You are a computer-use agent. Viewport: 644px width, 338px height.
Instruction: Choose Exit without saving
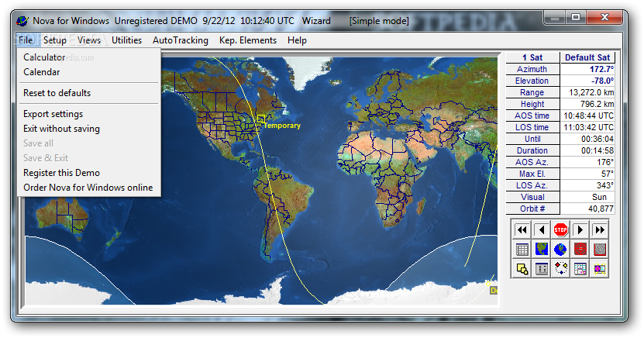tap(88, 129)
